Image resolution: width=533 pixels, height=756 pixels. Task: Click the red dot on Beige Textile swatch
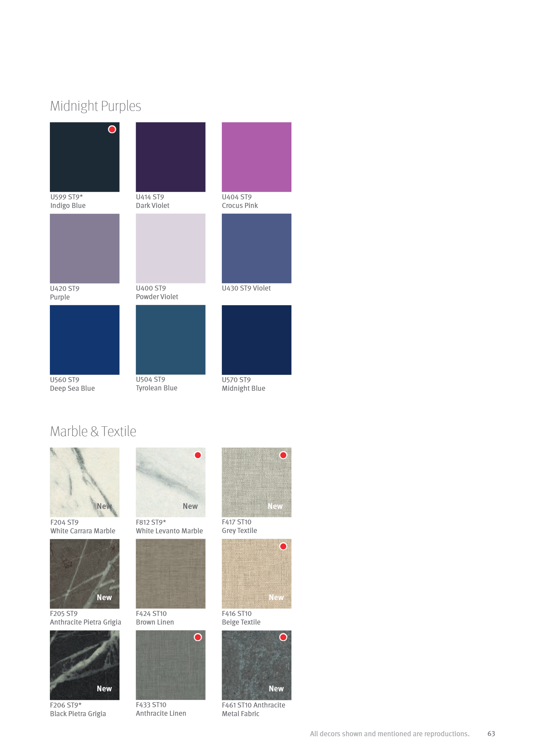point(283,546)
